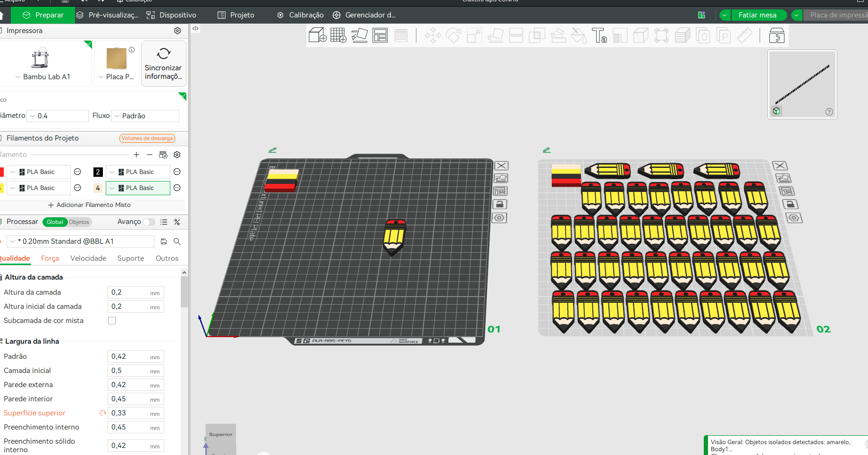The height and width of the screenshot is (455, 868).
Task: Open filament 4 PLA Basic dropdown
Action: pyautogui.click(x=138, y=188)
